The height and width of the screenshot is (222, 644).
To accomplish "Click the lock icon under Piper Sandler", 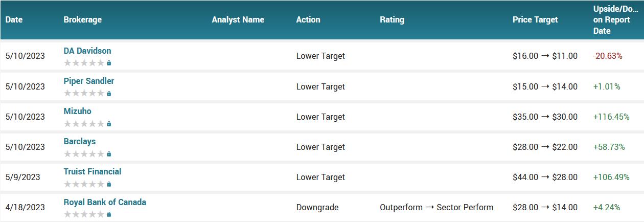I will 109,94.
